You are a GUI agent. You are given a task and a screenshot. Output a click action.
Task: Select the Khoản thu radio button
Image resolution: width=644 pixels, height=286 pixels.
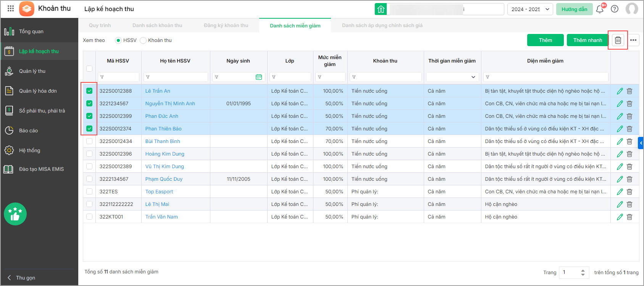point(143,40)
